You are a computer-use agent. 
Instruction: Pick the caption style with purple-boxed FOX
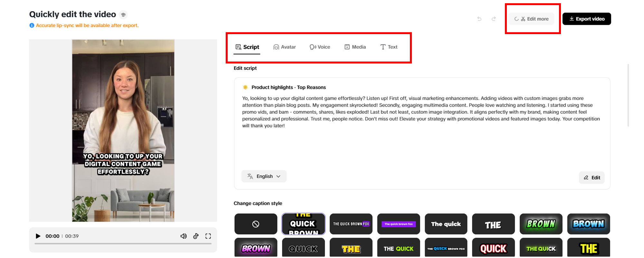click(351, 224)
